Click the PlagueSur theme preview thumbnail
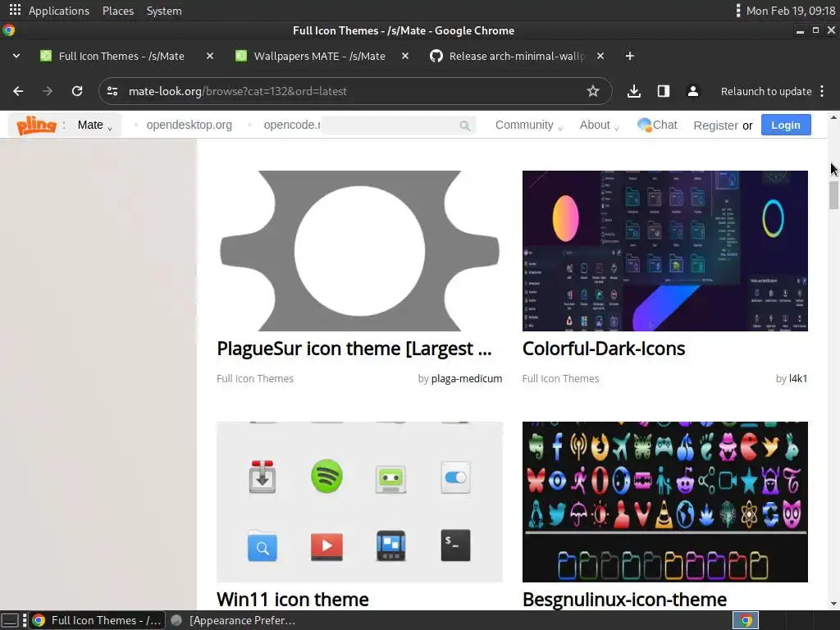Viewport: 840px width, 630px height. tap(359, 251)
